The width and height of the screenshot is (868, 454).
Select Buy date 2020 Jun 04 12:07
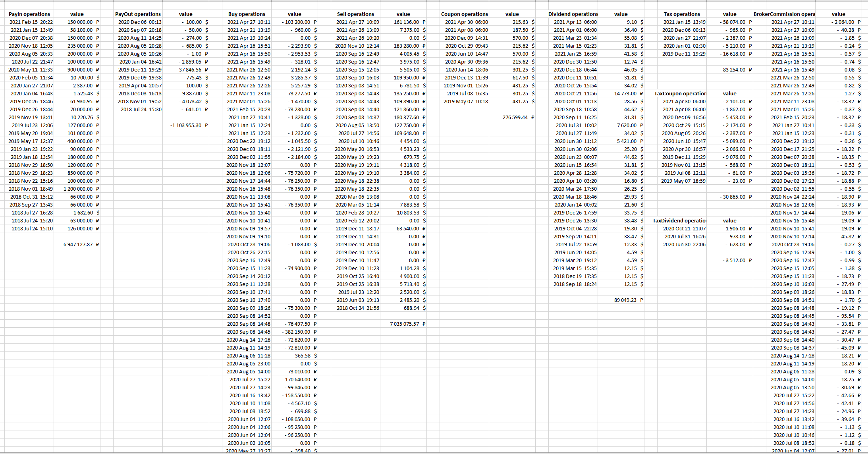(x=247, y=419)
